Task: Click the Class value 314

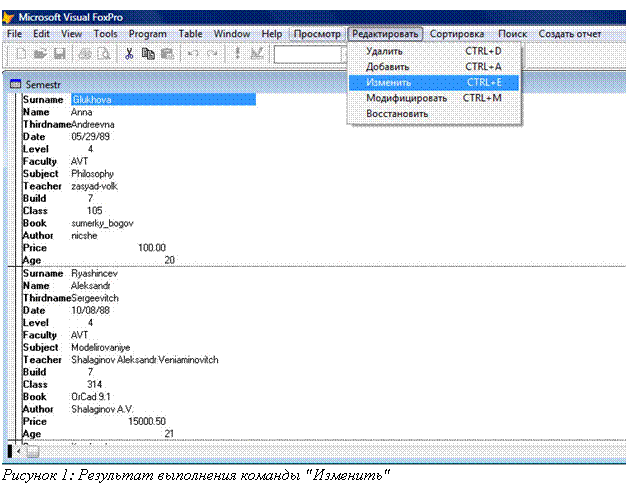Action: coord(95,384)
